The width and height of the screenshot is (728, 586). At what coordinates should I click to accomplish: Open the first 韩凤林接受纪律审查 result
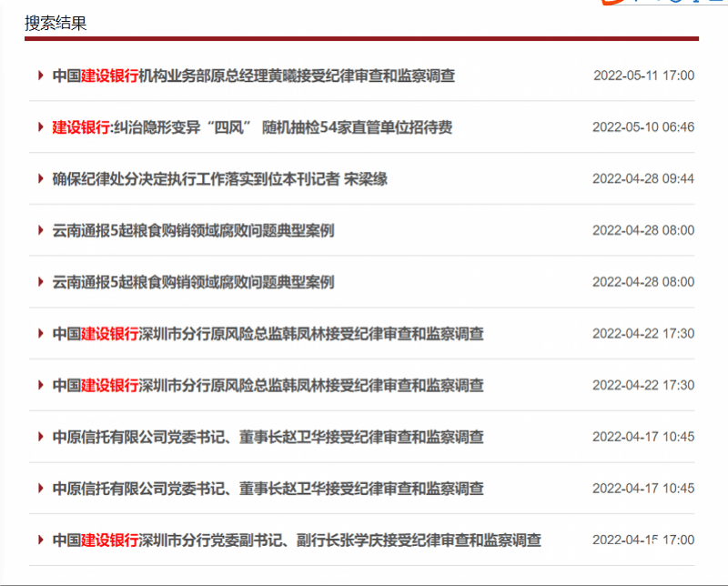[x=268, y=333]
